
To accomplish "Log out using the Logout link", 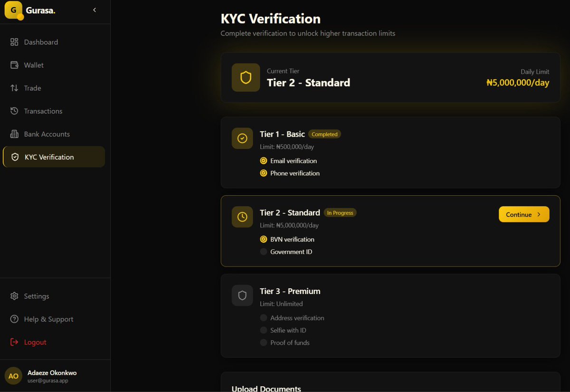I will click(x=55, y=342).
